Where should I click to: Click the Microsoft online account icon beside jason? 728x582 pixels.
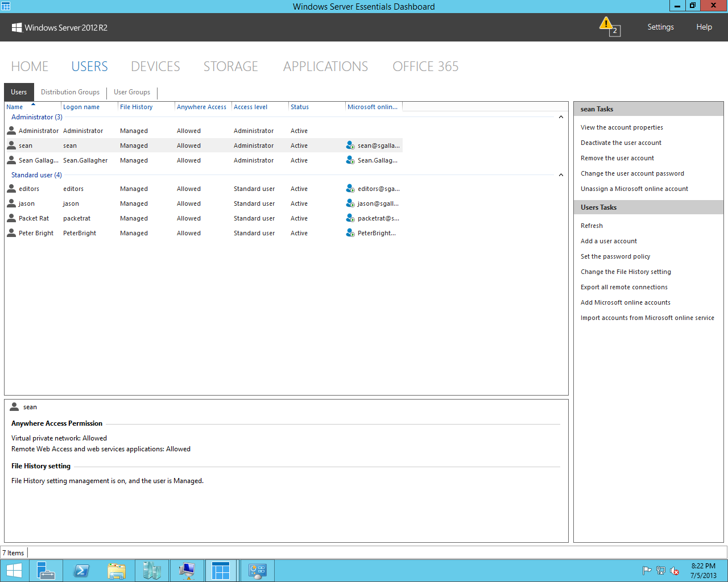[350, 203]
